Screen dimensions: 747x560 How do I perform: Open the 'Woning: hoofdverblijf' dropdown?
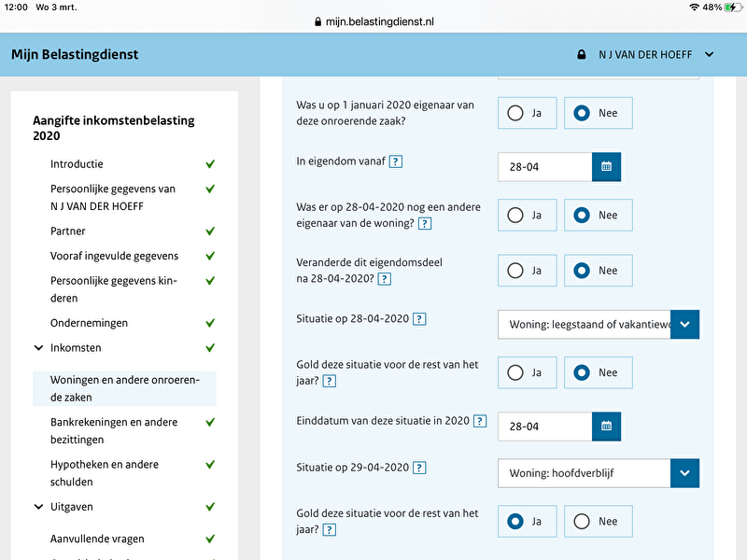(684, 472)
